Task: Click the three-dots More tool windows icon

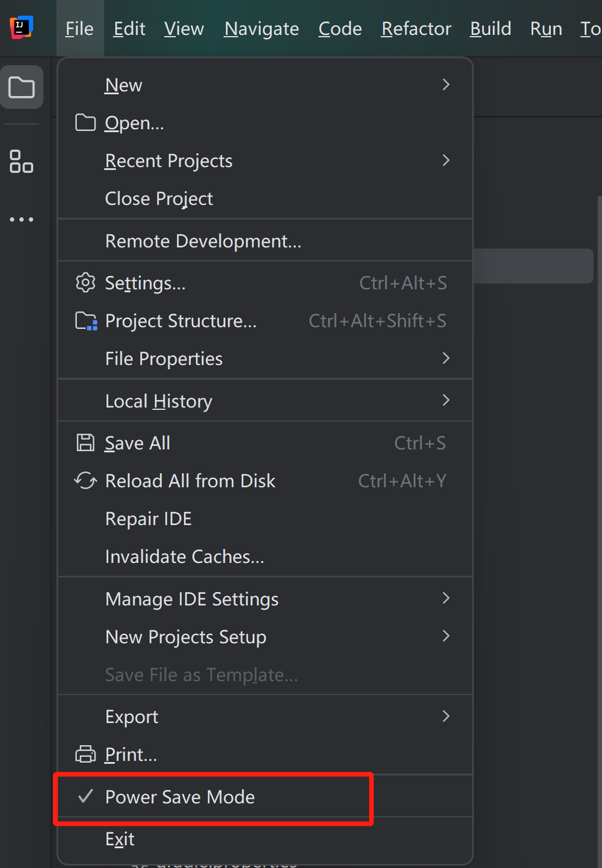Action: 22,219
